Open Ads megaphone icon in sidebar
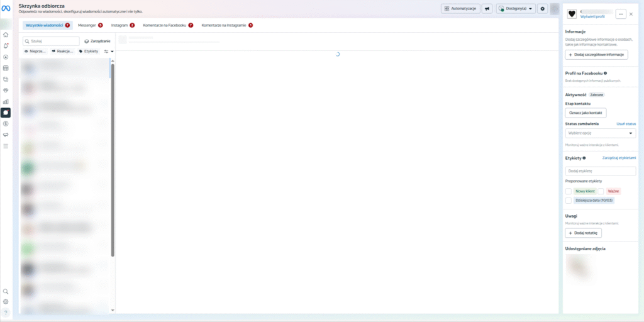The height and width of the screenshot is (322, 644). (6, 135)
